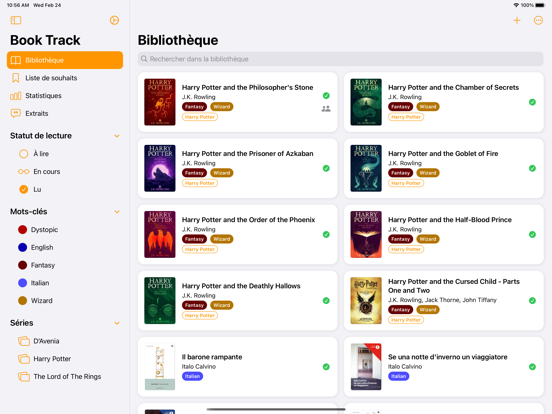Open Se una notte d'inverno cover
The image size is (552, 414).
[366, 367]
